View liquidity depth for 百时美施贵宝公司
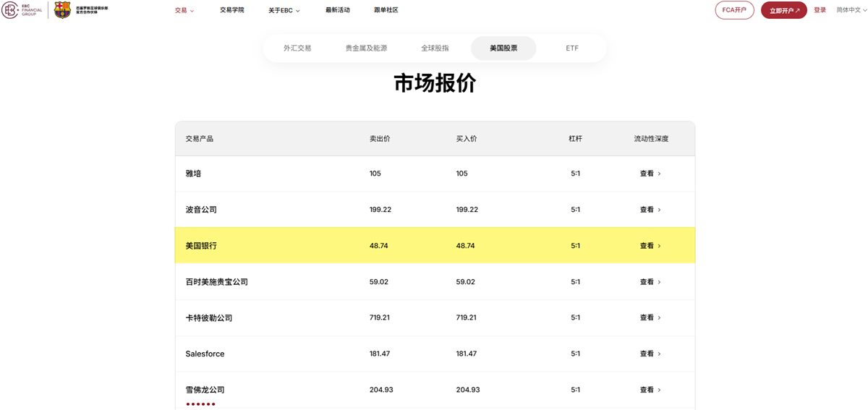Screen dimensions: 868x410 [x=650, y=282]
